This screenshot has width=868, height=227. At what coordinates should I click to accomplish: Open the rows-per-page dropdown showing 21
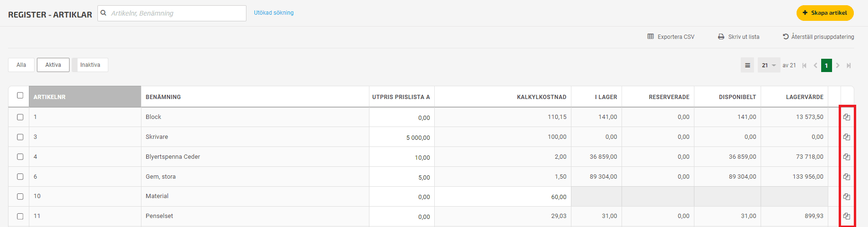point(769,65)
